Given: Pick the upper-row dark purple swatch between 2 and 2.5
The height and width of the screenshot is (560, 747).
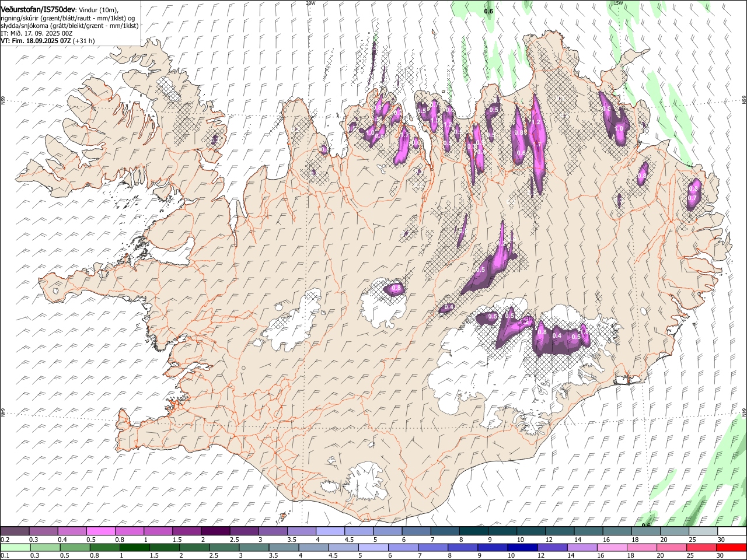Looking at the screenshot, I should (215, 531).
